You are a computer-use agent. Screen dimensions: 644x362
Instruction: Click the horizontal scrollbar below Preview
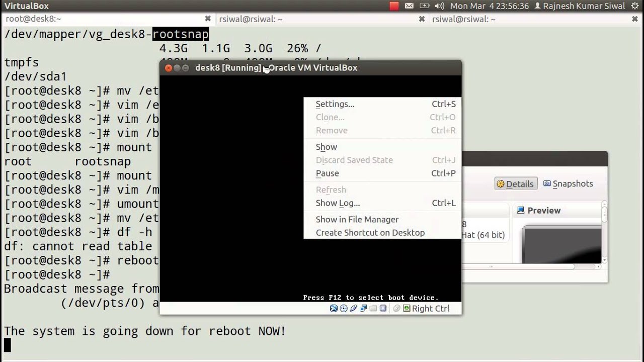coord(532,267)
